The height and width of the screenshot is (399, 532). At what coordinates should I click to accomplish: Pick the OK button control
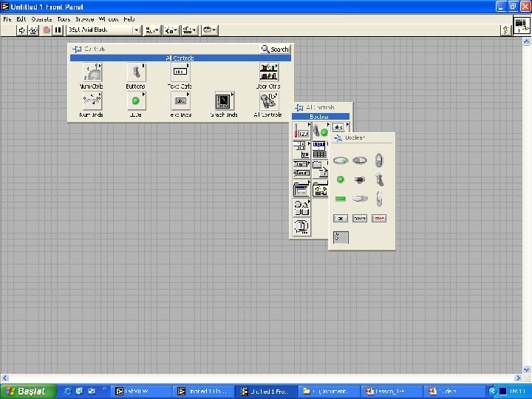[x=341, y=218]
